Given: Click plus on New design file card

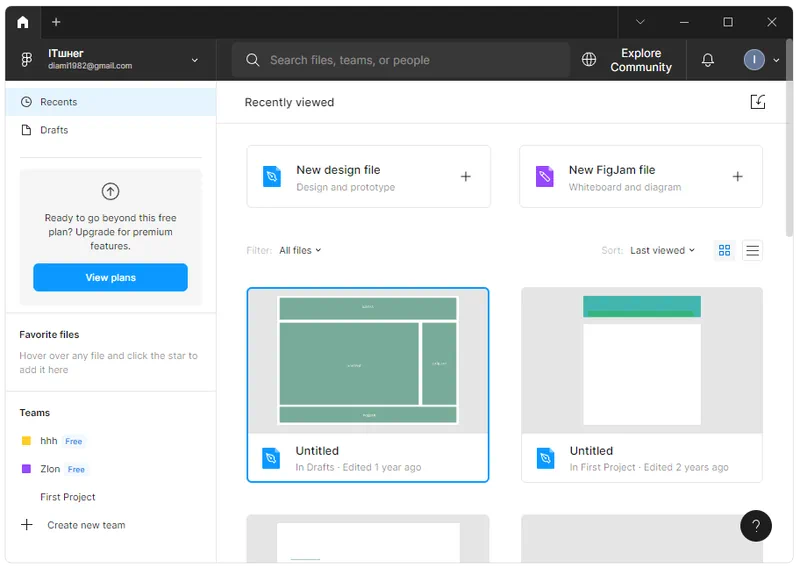Looking at the screenshot, I should pos(465,177).
